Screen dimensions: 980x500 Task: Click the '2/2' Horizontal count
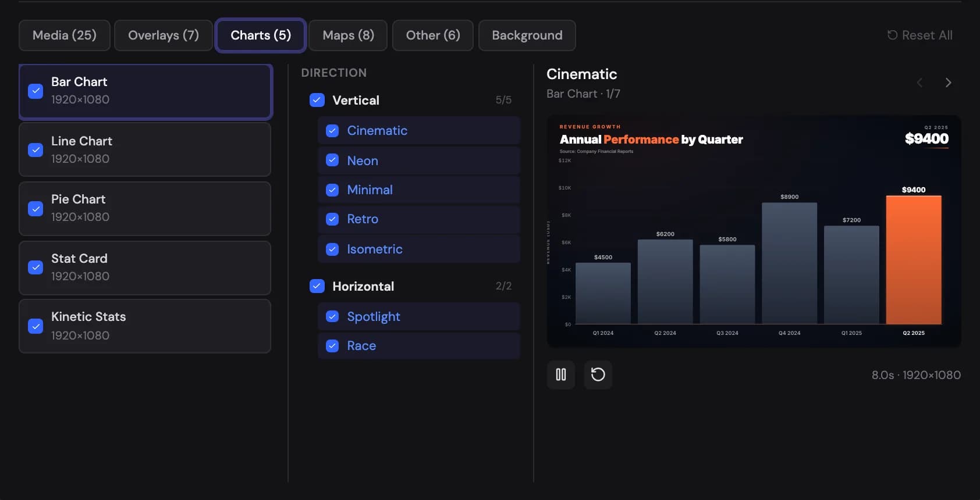[503, 286]
